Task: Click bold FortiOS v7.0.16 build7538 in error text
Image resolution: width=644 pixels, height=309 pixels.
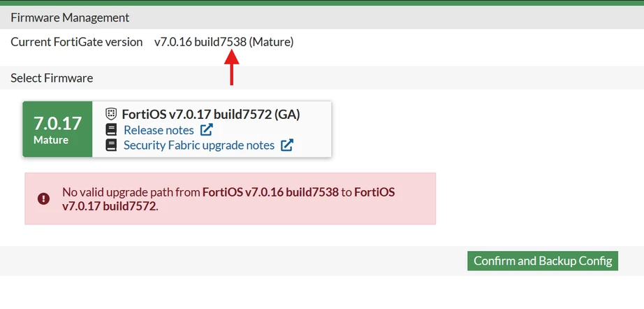Action: [x=270, y=192]
